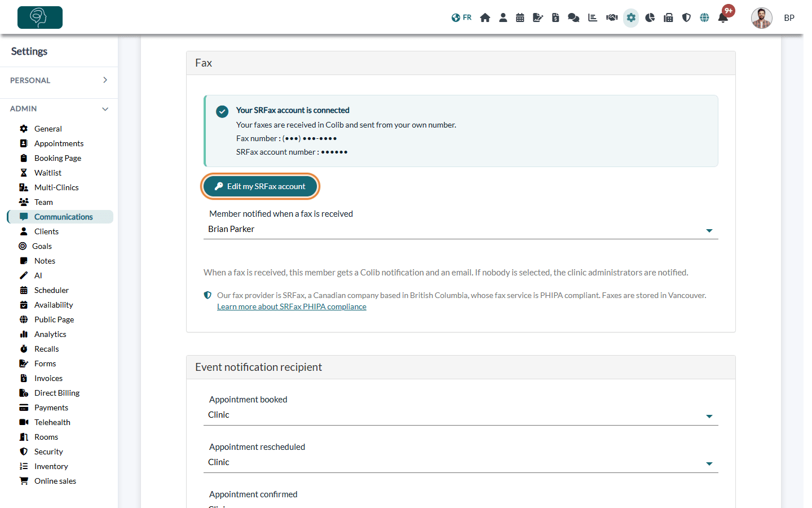The height and width of the screenshot is (508, 812).
Task: Open Booking Page settings
Action: 58,158
